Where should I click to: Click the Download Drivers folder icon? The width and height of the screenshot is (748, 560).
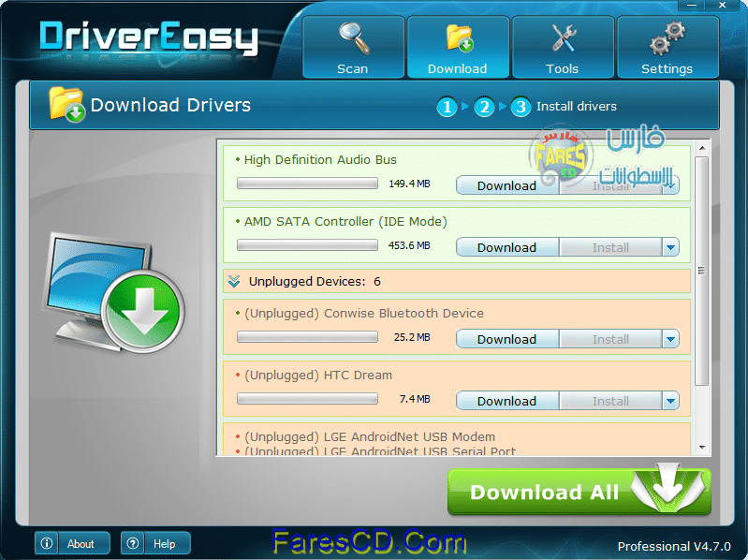[66, 104]
